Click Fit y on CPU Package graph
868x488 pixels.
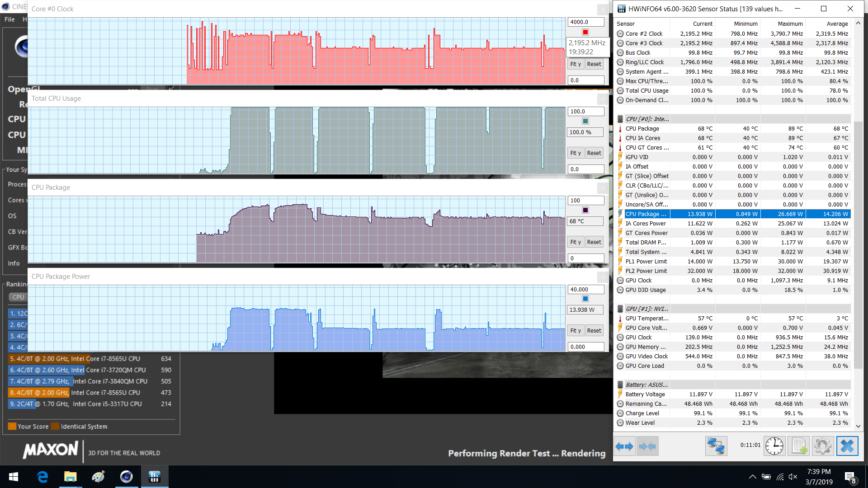click(576, 242)
